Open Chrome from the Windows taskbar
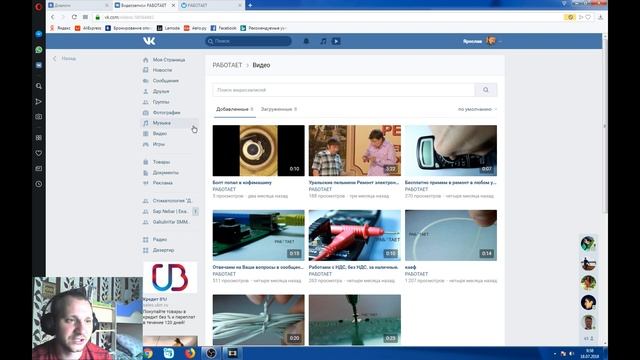This screenshot has width=640, height=360. tap(148, 353)
